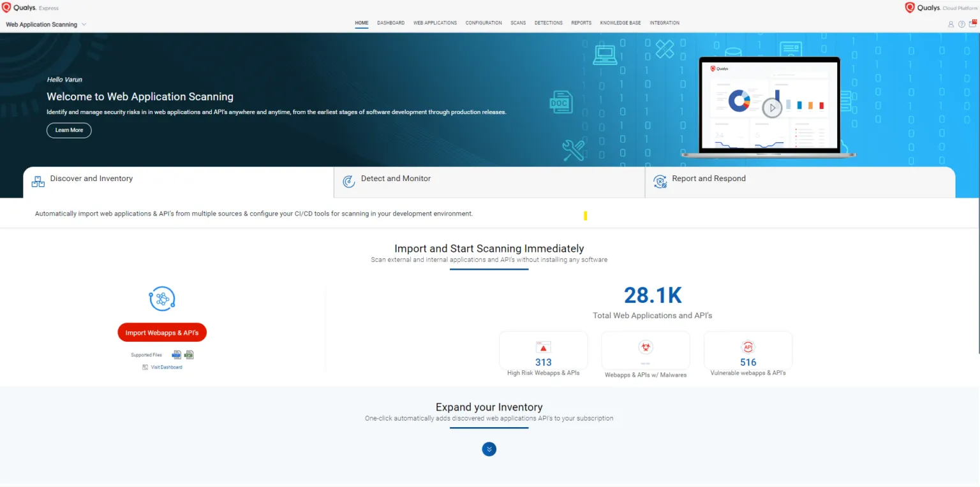The width and height of the screenshot is (980, 487).
Task: Select the Discover and Inventory tab
Action: point(179,182)
